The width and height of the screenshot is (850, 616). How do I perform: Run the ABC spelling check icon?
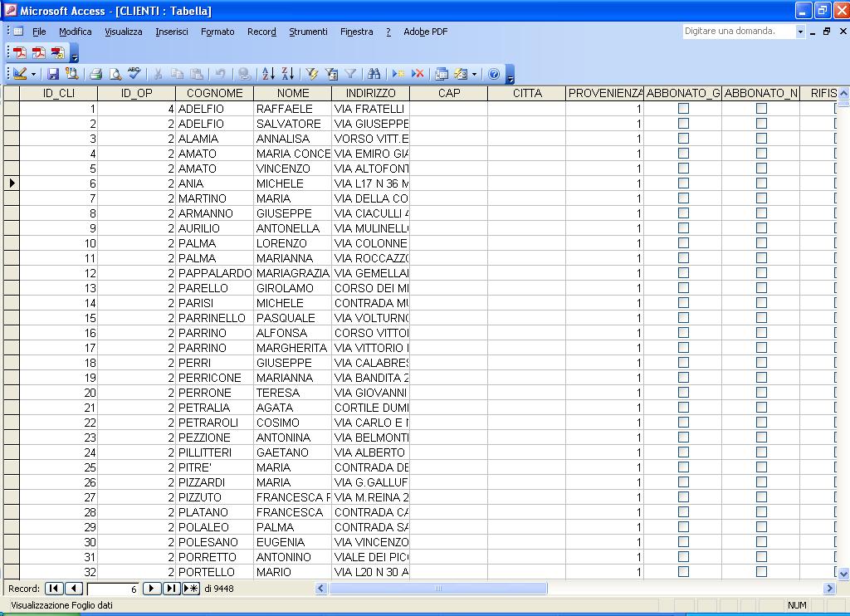click(134, 74)
